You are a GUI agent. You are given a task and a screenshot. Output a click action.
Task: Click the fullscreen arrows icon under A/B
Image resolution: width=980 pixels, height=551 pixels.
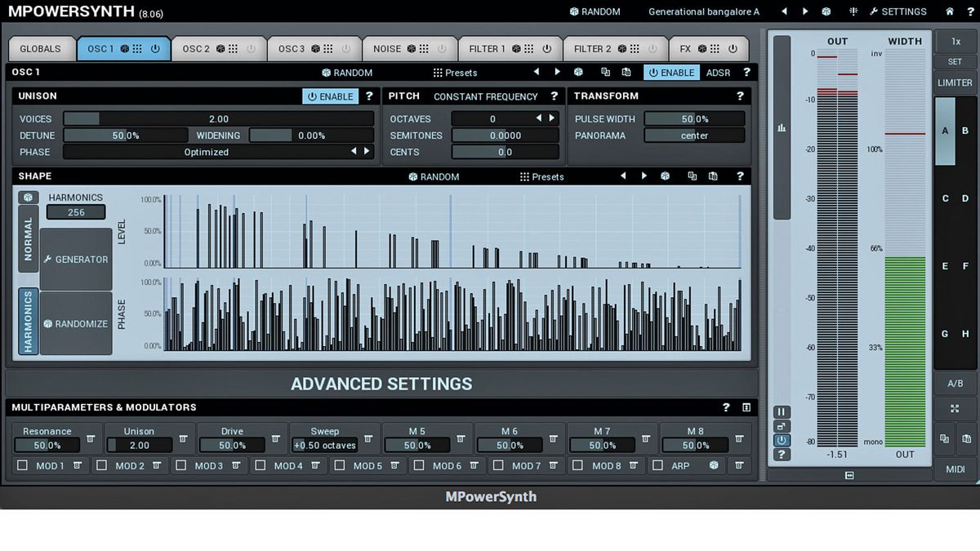[955, 408]
